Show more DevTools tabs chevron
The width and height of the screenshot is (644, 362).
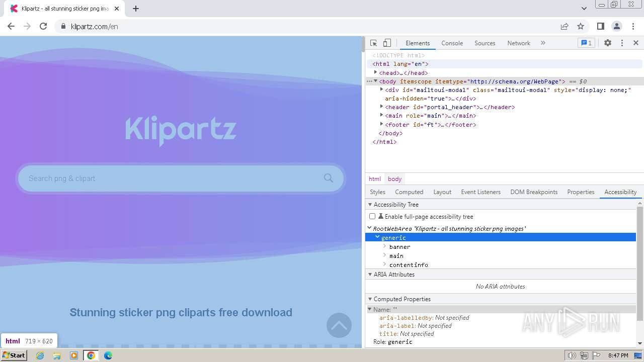pyautogui.click(x=543, y=43)
